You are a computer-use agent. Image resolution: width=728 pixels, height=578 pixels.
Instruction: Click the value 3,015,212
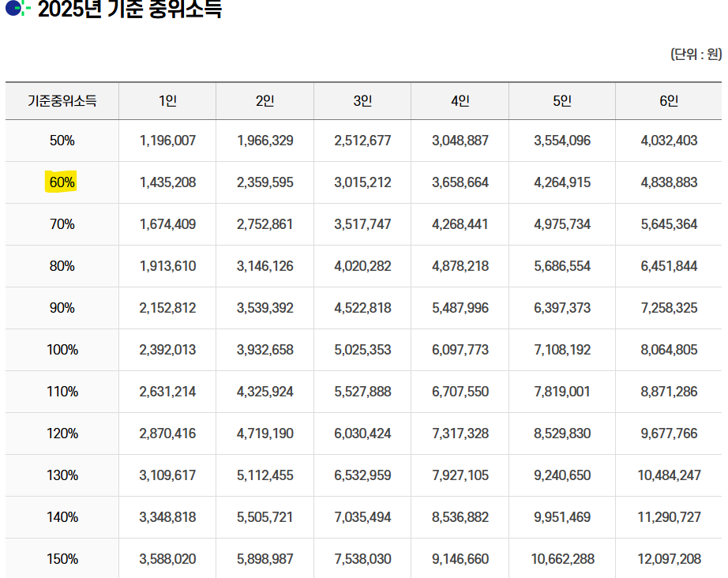[x=362, y=182]
